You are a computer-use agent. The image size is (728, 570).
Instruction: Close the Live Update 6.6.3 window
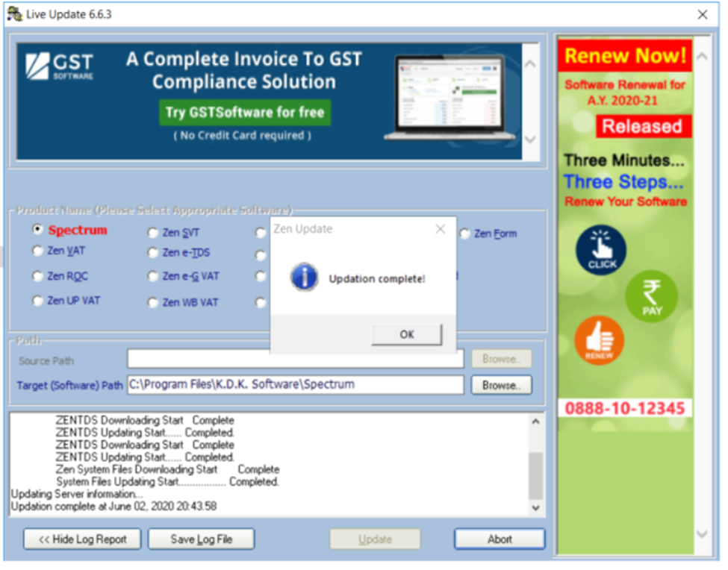coord(702,14)
